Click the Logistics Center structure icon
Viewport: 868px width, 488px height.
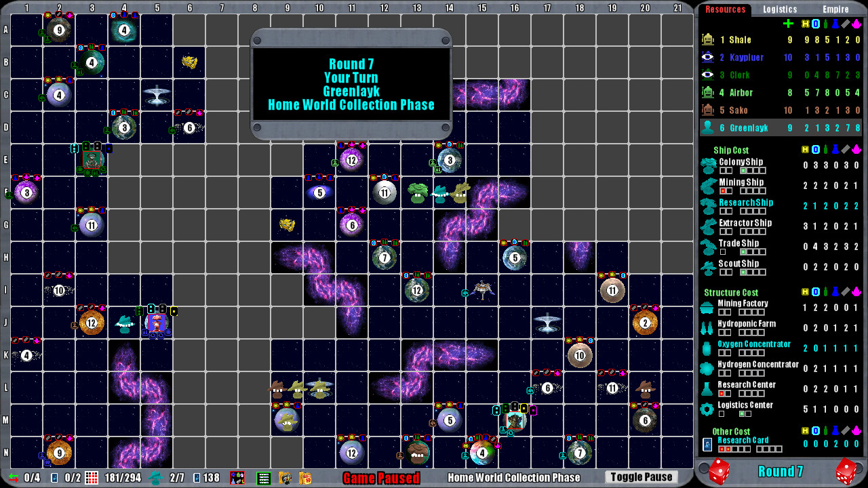coord(707,408)
